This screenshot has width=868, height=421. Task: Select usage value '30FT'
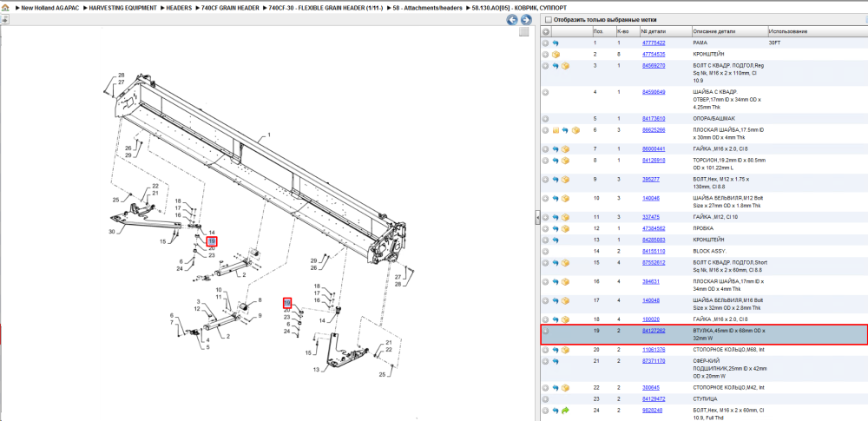(x=775, y=43)
